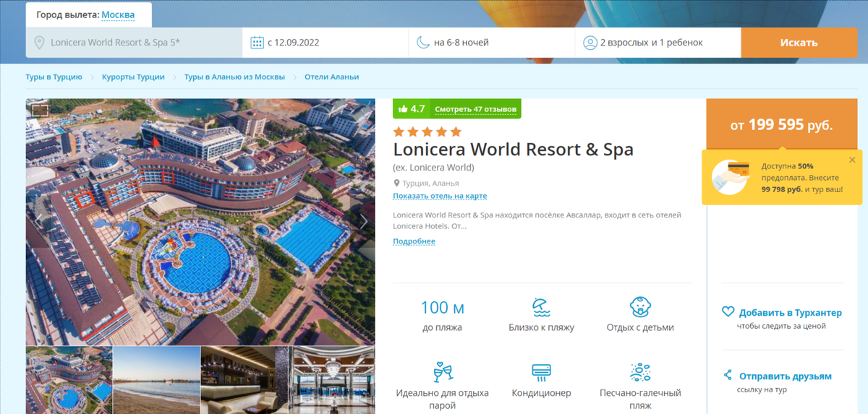This screenshot has width=868, height=414.
Task: Click the 'Lonicera World Resort & Spa' title
Action: tap(514, 150)
